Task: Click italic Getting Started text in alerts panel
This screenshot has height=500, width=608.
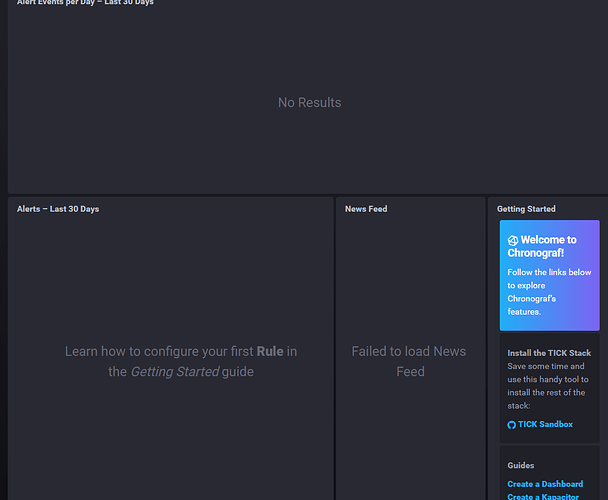Action: [x=176, y=372]
